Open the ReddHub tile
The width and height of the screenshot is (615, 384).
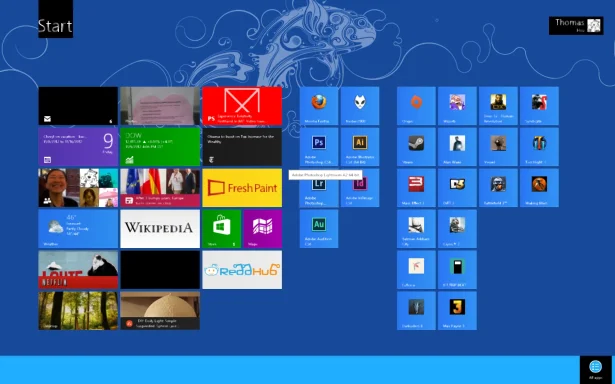point(242,270)
